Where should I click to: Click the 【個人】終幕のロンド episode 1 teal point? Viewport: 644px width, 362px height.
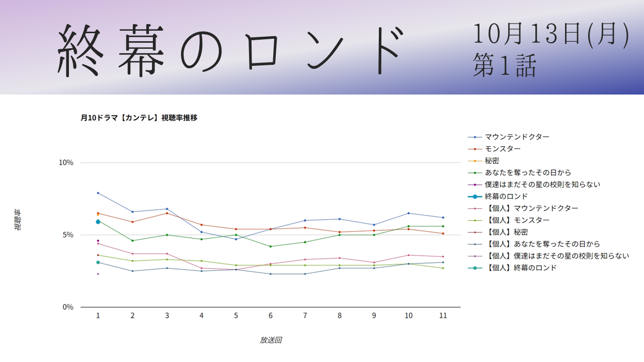pyautogui.click(x=98, y=262)
